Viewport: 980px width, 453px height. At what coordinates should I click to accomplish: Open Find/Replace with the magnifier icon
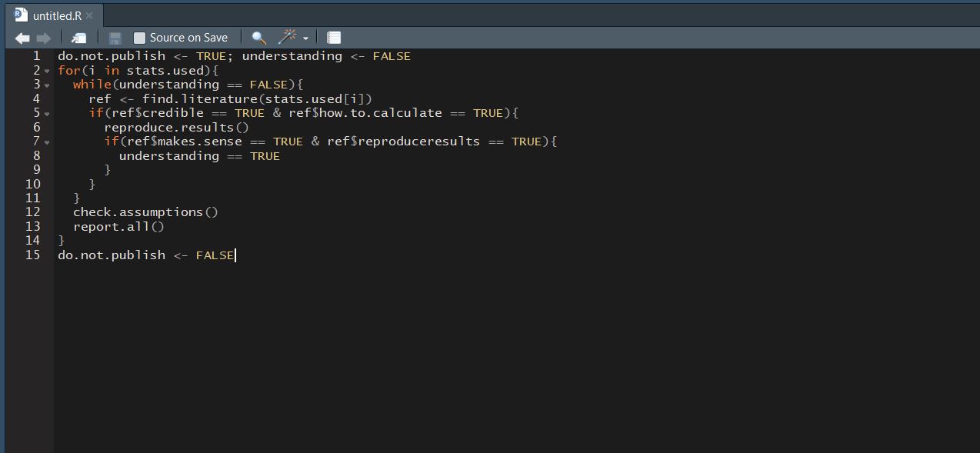259,38
